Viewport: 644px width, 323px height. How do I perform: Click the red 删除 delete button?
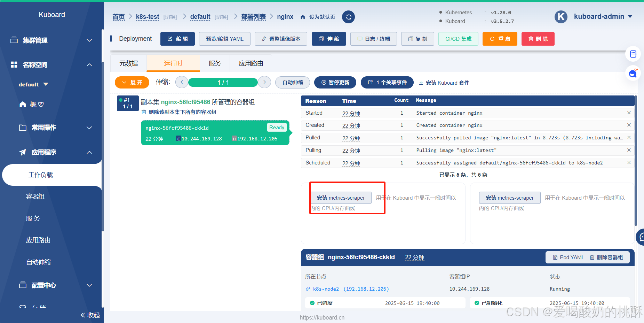538,39
